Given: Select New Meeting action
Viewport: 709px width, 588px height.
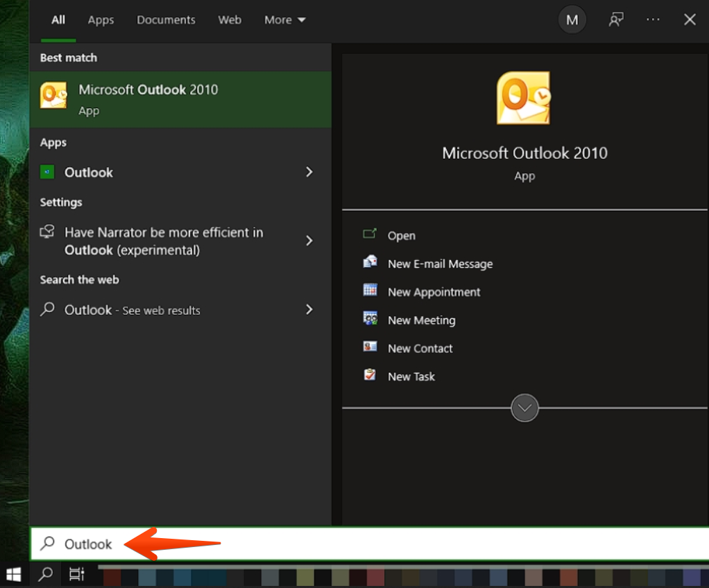Looking at the screenshot, I should tap(421, 320).
